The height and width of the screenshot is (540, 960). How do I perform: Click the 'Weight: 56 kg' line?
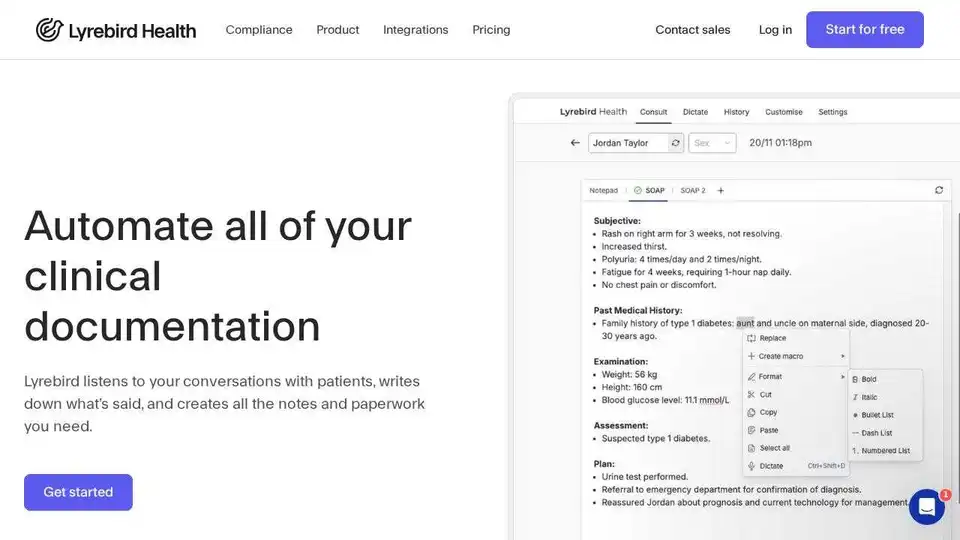629,374
